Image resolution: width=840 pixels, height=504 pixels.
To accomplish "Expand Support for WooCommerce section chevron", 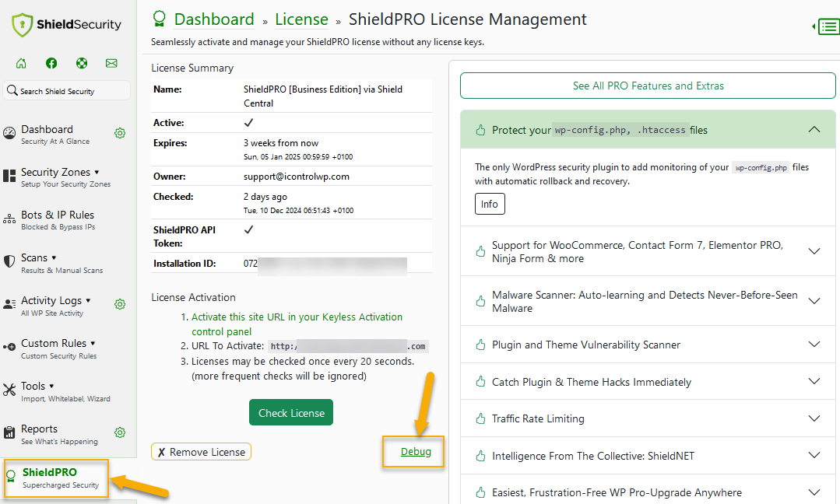I will click(x=814, y=251).
